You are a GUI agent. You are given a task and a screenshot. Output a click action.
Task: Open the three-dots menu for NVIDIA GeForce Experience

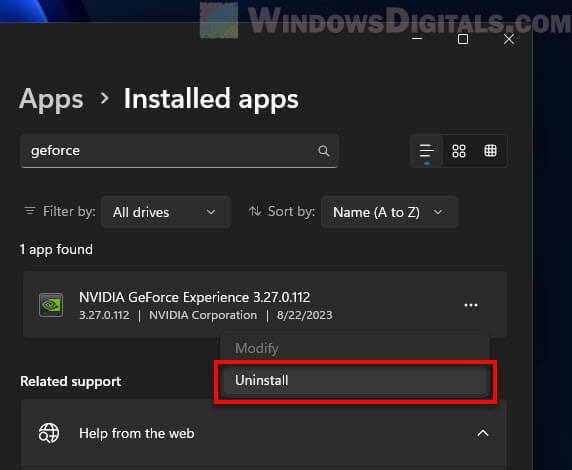coord(471,305)
